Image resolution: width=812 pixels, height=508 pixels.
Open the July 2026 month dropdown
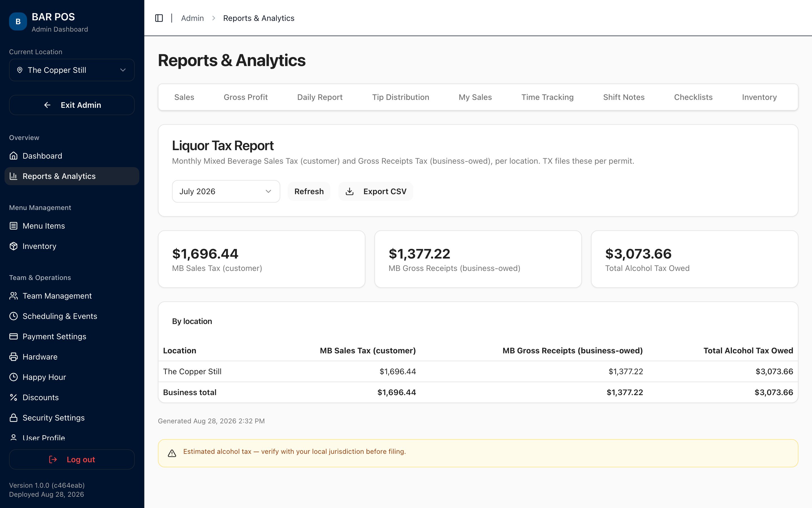[226, 191]
